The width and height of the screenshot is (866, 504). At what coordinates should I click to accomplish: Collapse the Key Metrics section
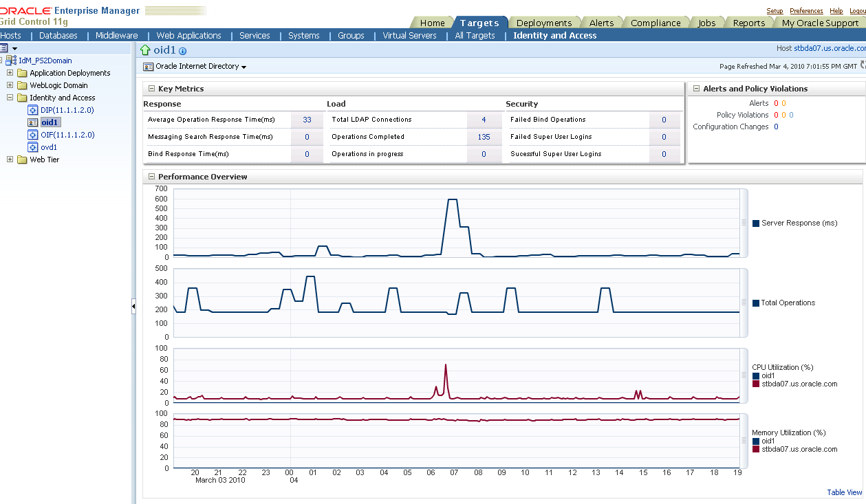(152, 89)
